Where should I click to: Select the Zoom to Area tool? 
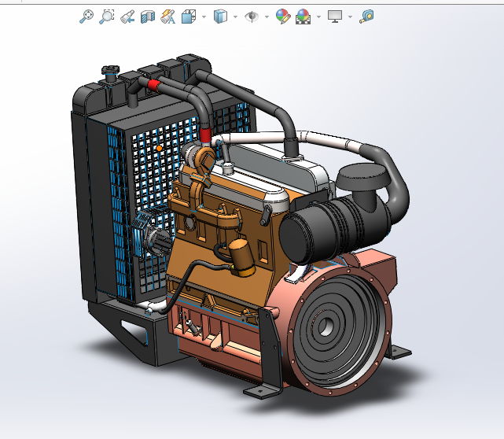[107, 16]
